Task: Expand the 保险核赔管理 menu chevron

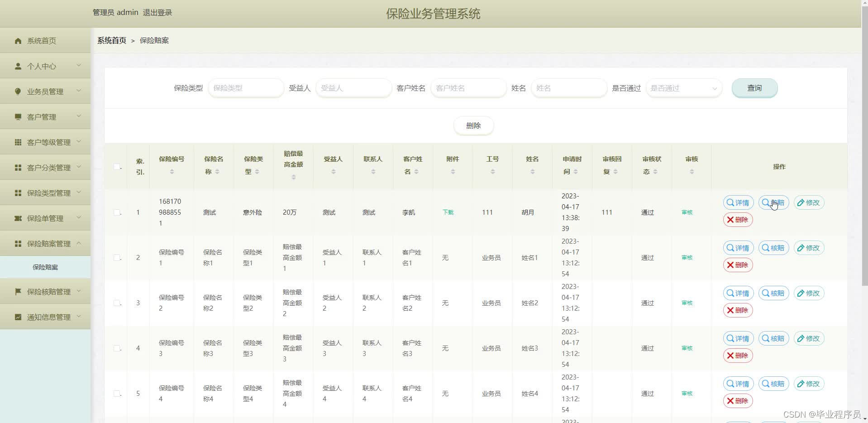Action: point(79,291)
